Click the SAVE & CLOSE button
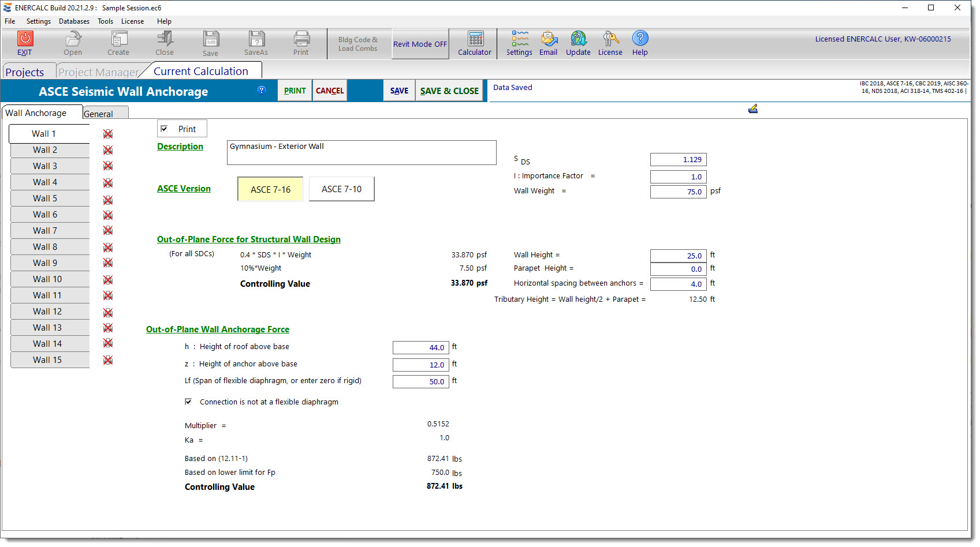 pyautogui.click(x=449, y=91)
